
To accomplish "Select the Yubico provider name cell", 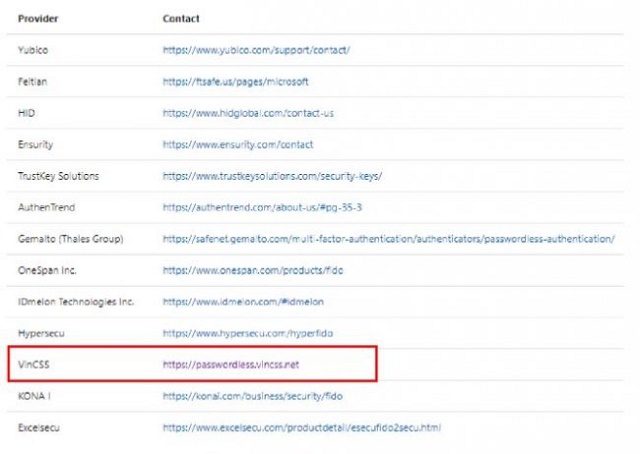I will click(33, 50).
